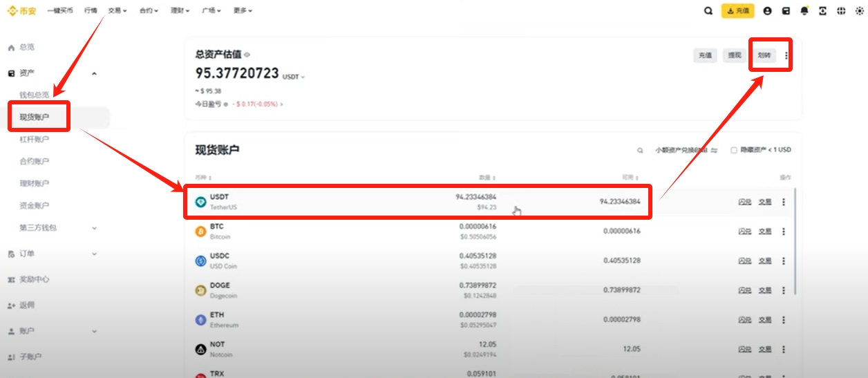Click the BTC coin icon
868x378 pixels.
click(x=200, y=231)
